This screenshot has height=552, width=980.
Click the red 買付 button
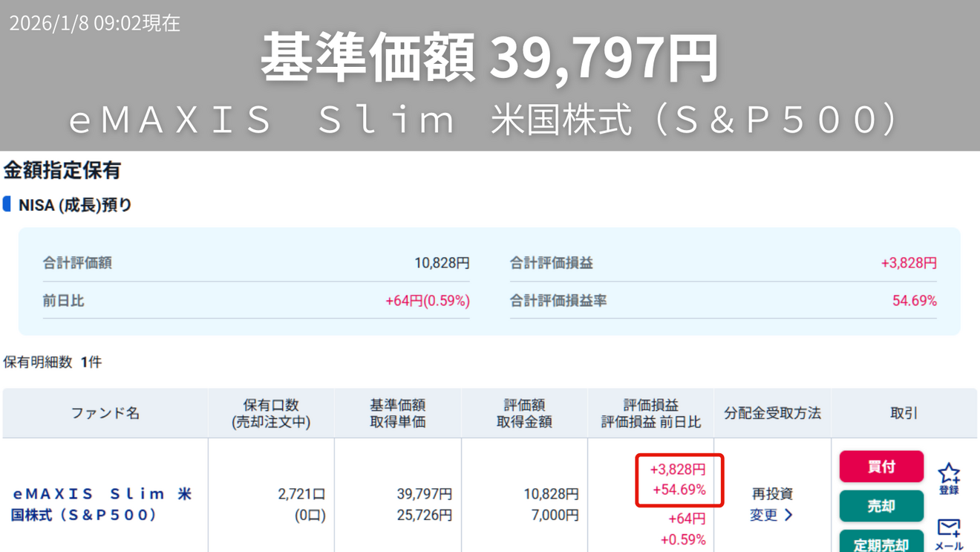[881, 467]
